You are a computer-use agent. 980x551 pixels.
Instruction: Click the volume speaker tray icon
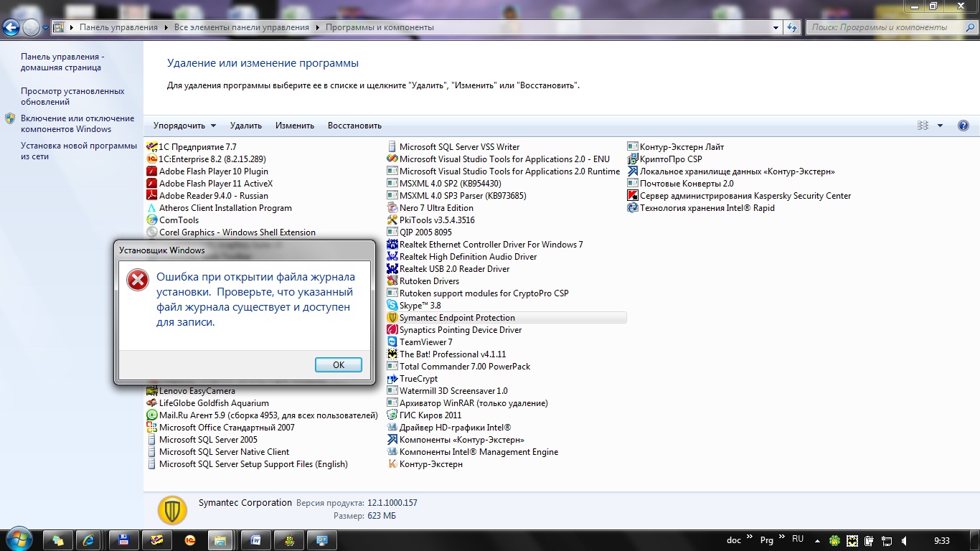tap(905, 540)
